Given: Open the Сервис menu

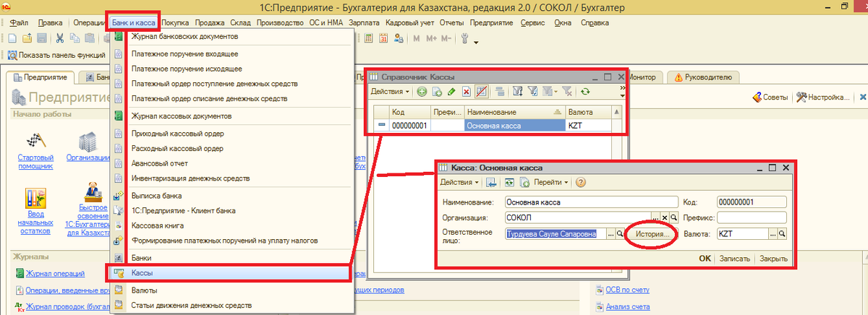Looking at the screenshot, I should click(532, 22).
